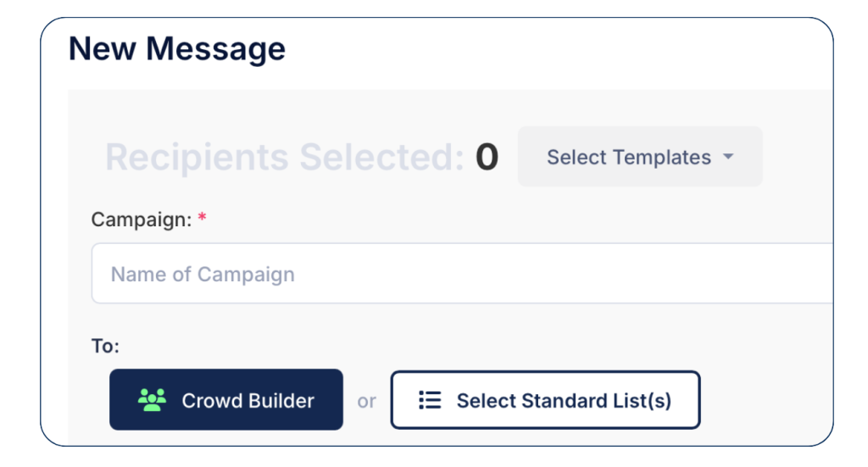Focus the Name of Campaign input field
Image resolution: width=868 pixels, height=467 pixels.
pos(462,274)
